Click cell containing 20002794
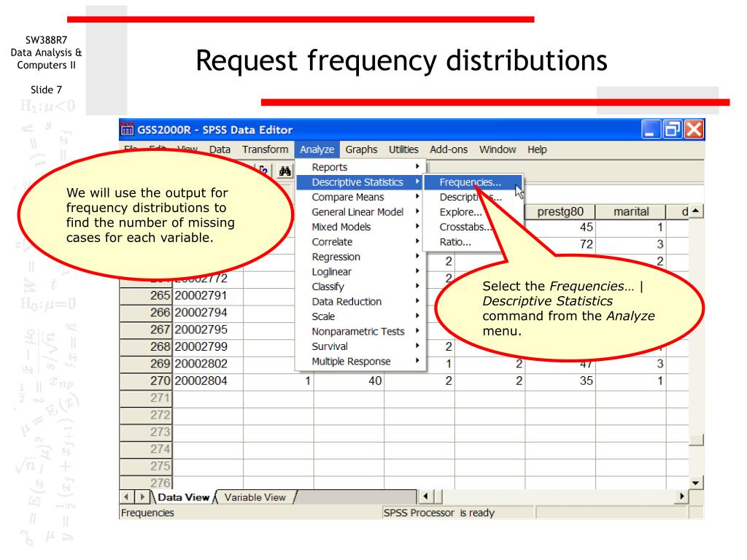This screenshot has height=560, width=747. [208, 312]
